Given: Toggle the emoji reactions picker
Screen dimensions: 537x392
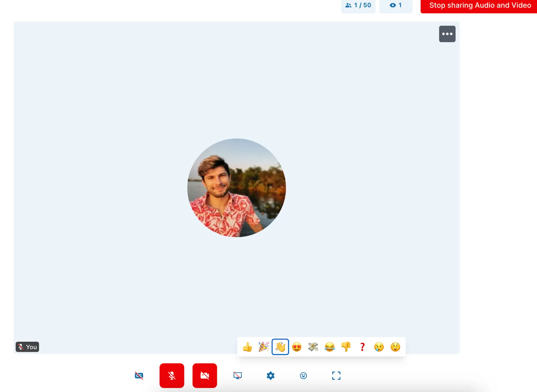Looking at the screenshot, I should click(303, 376).
